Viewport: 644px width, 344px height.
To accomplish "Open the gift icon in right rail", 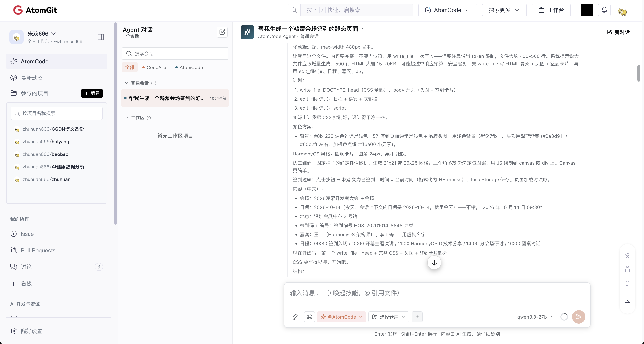I will click(x=627, y=269).
